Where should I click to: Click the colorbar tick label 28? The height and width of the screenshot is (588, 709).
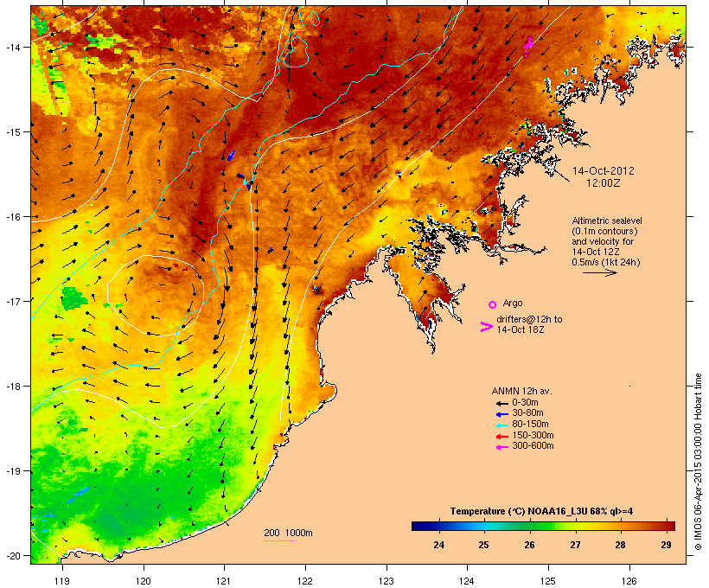(x=621, y=545)
